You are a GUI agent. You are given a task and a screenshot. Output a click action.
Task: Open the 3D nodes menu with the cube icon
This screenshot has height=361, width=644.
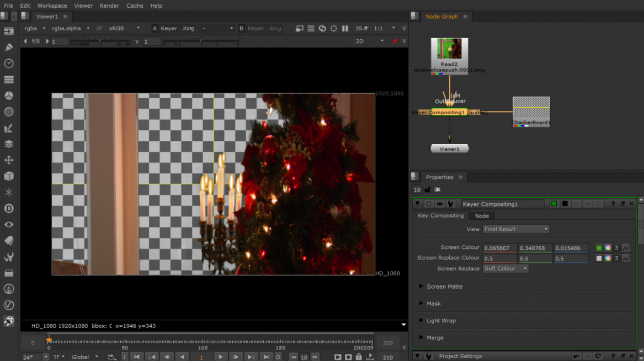click(9, 176)
